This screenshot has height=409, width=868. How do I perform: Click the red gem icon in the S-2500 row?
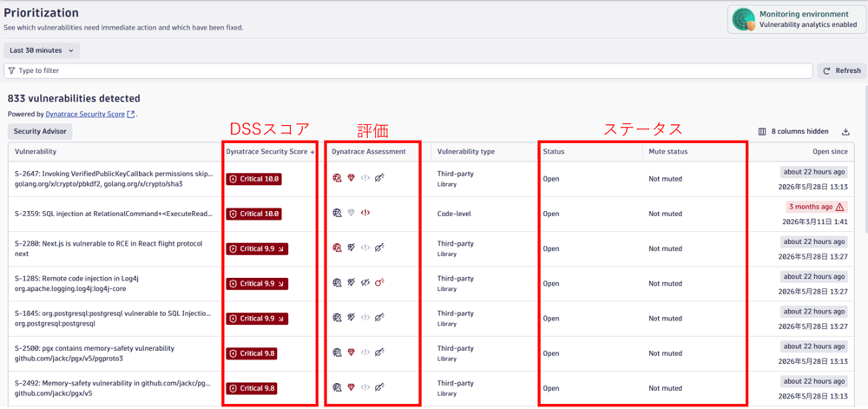click(x=351, y=353)
